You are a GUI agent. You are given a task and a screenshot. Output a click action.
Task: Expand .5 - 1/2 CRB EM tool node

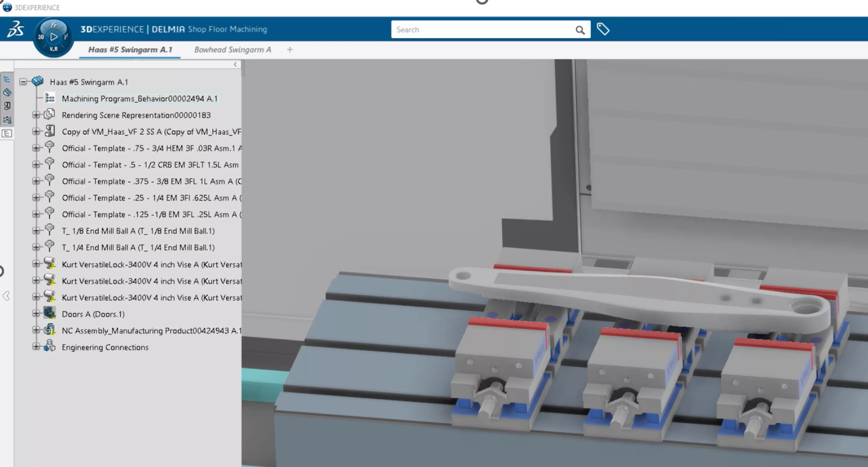[x=36, y=164]
